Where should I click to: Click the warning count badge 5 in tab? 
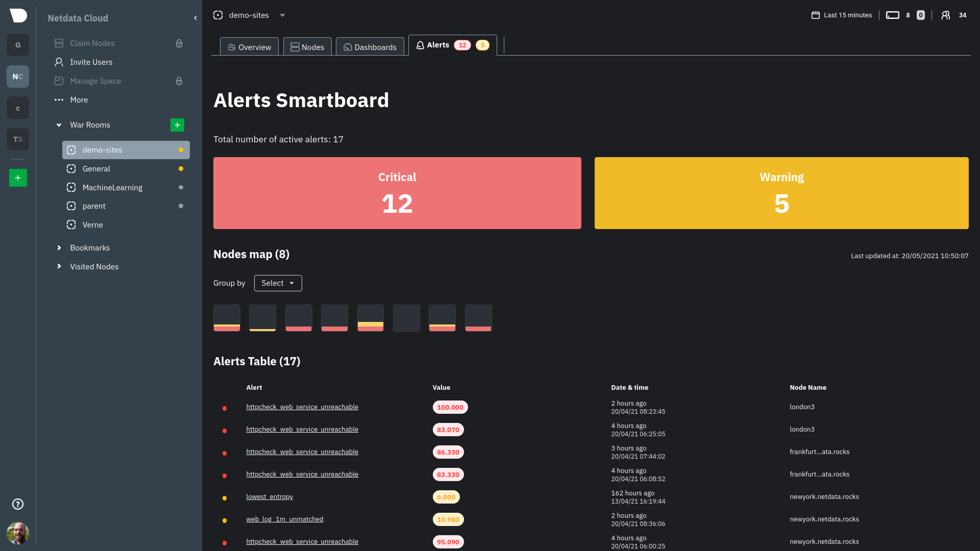(x=482, y=45)
